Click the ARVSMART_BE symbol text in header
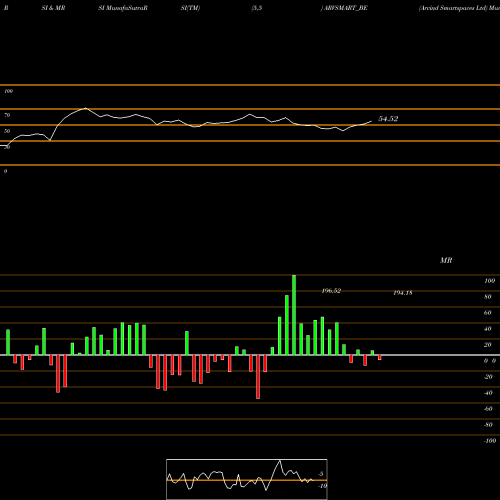 (345, 8)
